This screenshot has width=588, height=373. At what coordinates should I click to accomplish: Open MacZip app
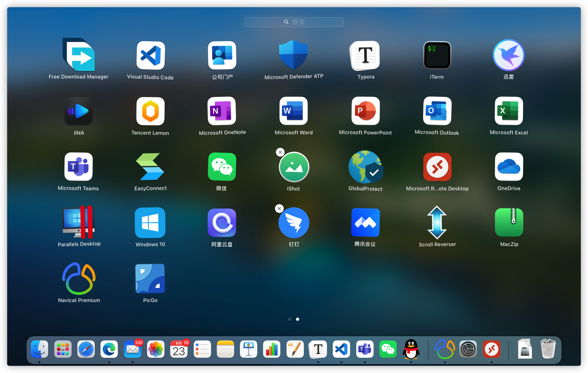point(509,223)
